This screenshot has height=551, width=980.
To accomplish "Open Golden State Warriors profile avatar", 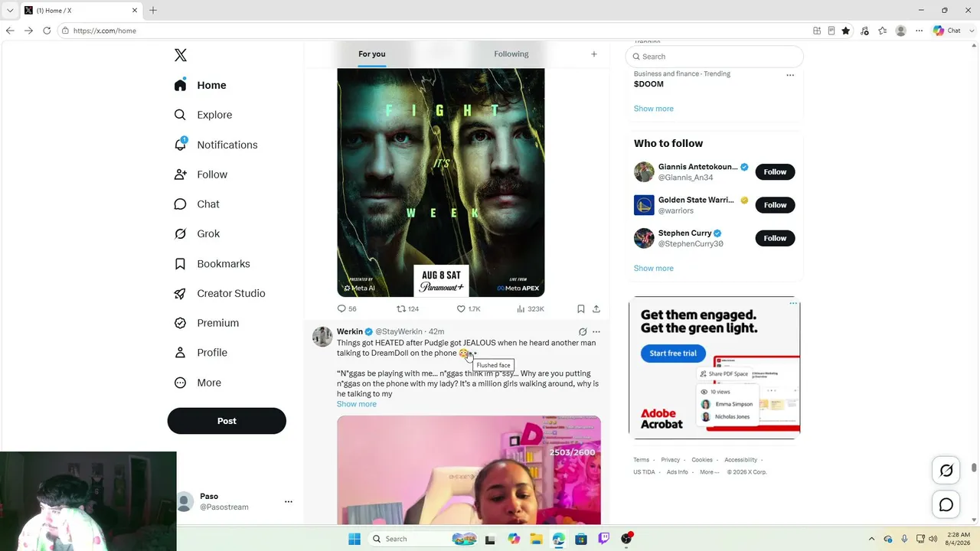I will click(x=644, y=205).
